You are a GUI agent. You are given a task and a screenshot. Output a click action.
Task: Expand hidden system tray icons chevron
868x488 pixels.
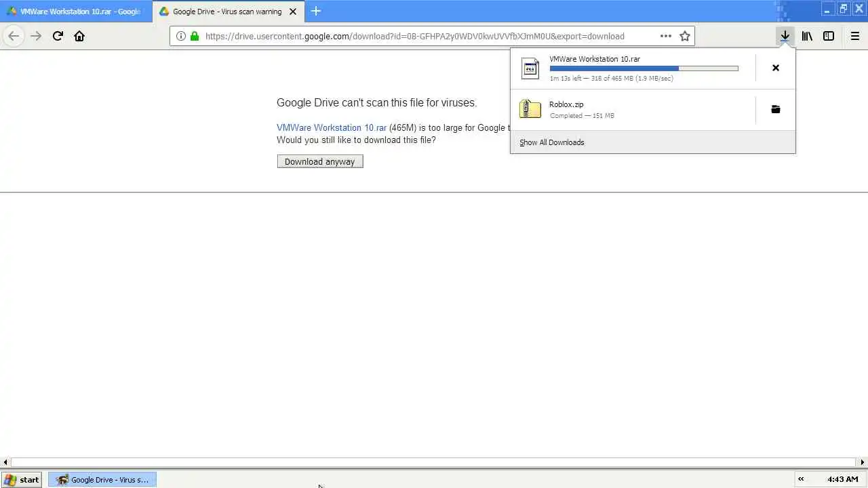[801, 479]
